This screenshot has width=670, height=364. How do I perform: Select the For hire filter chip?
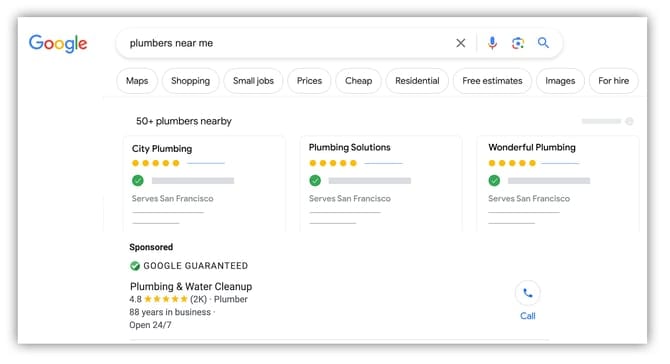click(x=614, y=81)
